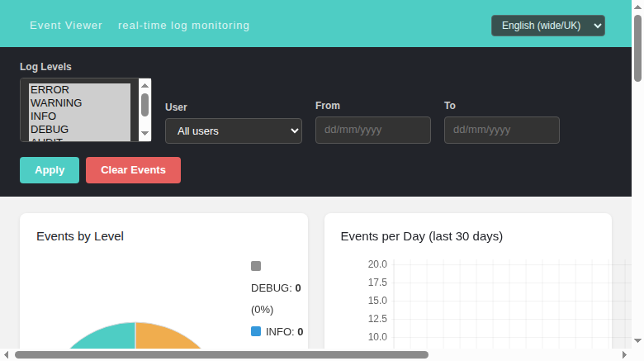Click the Apply button

point(50,170)
